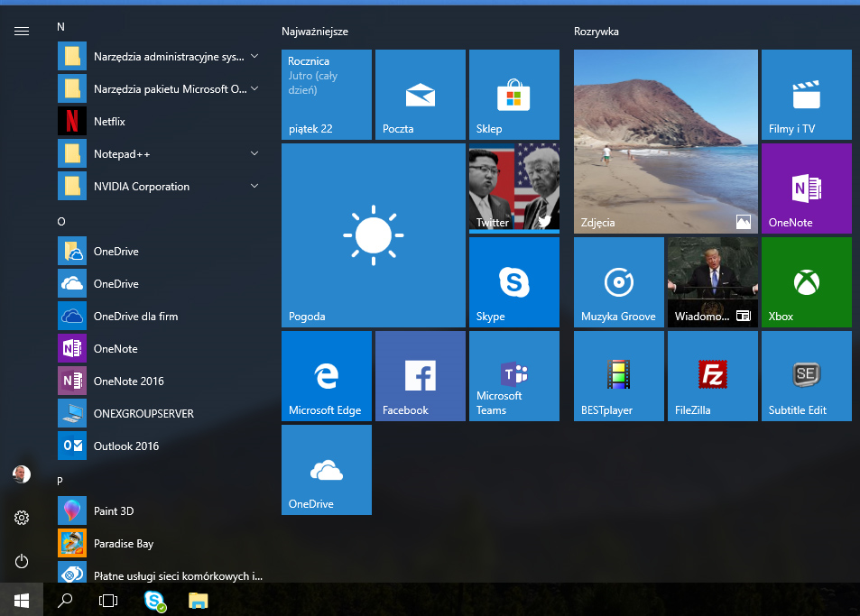Open Settings via the gear icon
The width and height of the screenshot is (860, 616).
pos(22,518)
